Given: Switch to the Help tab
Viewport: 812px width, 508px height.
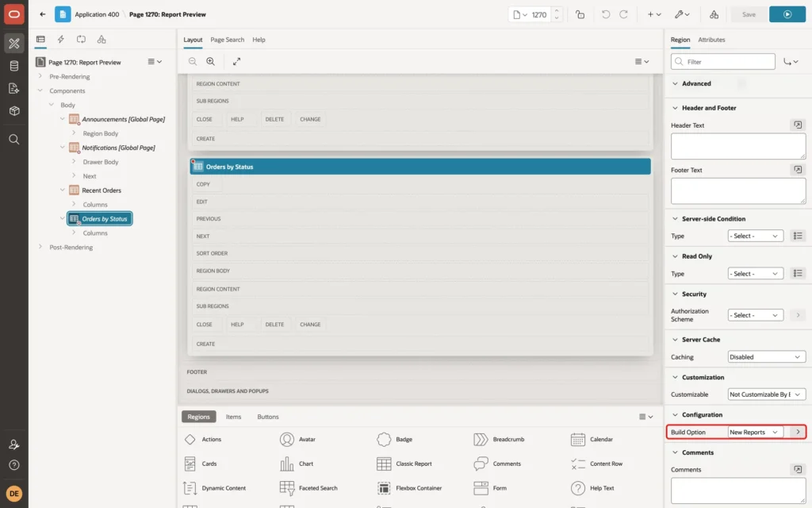Looking at the screenshot, I should 259,40.
